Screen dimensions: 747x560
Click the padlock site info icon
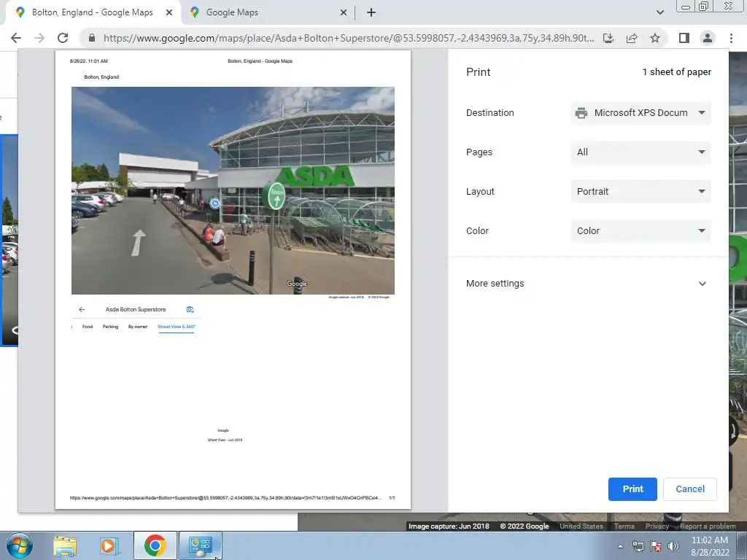(92, 38)
